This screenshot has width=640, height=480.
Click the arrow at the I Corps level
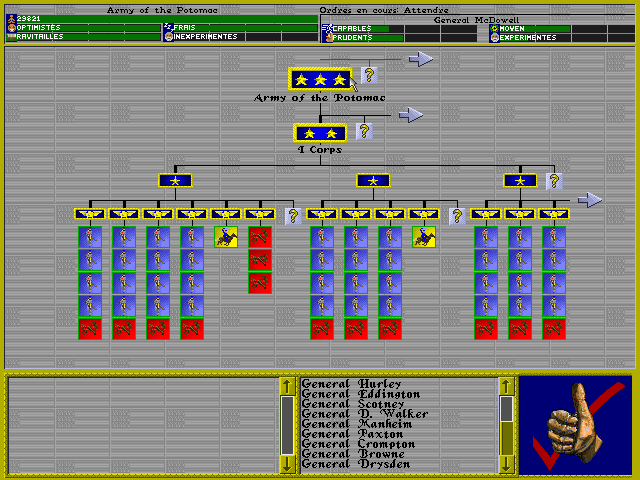411,115
